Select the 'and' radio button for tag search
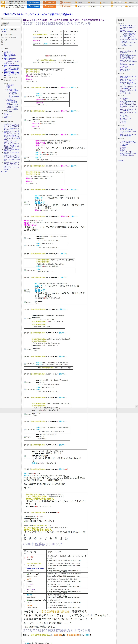The height and width of the screenshot is (644, 138). coord(5,30)
